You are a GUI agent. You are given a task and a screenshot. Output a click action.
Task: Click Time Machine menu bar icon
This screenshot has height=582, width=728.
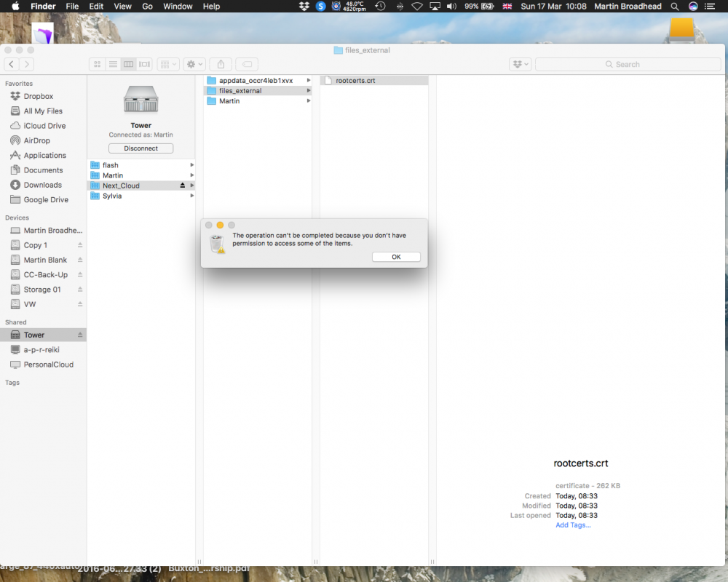[x=380, y=6]
